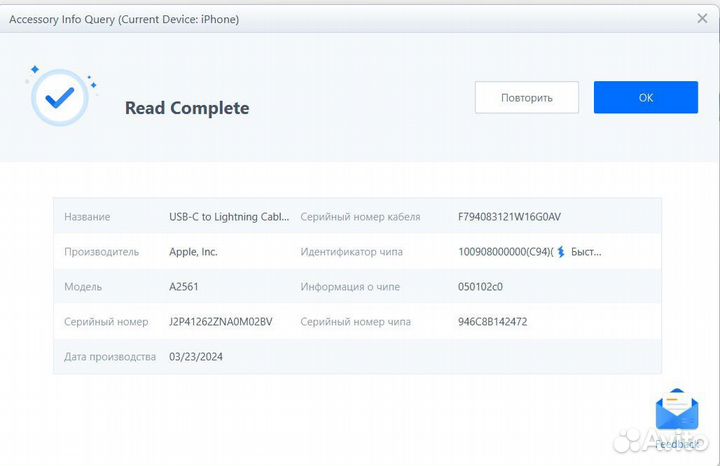Click the Read Complete checkmark icon
This screenshot has width=720, height=466.
(x=60, y=97)
